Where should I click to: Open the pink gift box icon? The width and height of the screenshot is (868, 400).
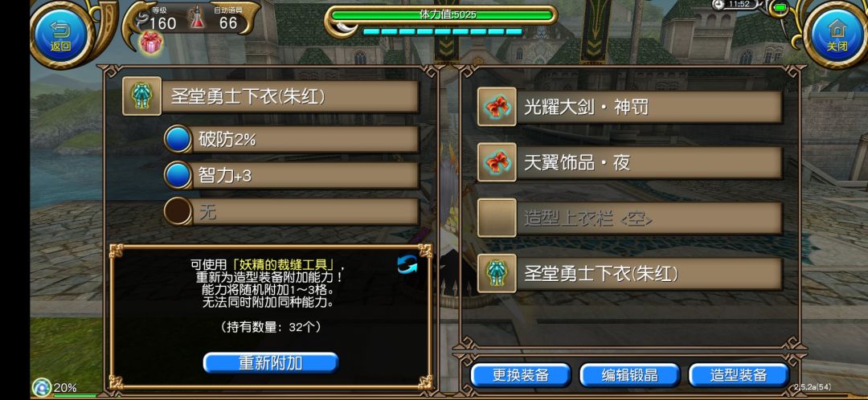(x=151, y=43)
